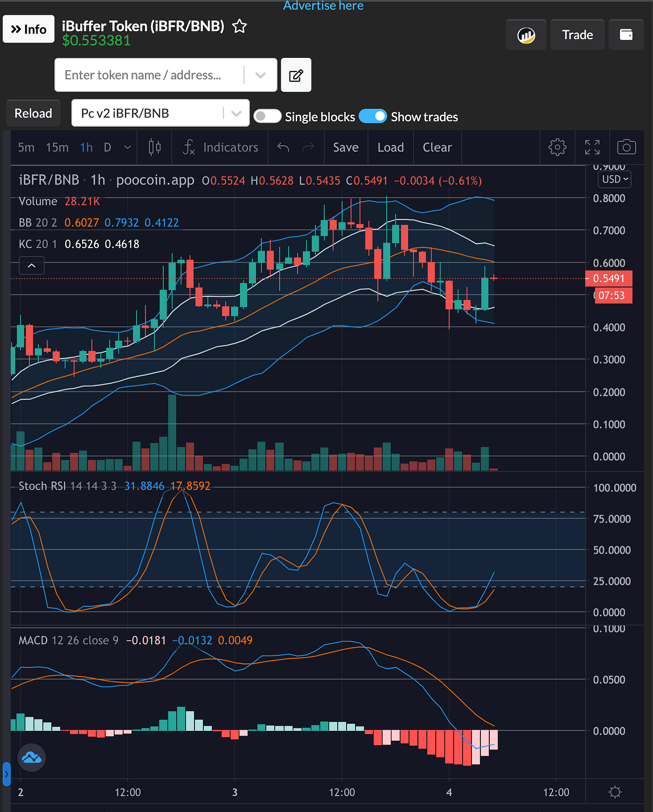Select the BB 20 2 indicator label
Viewport: 653px width, 812px height.
pyautogui.click(x=38, y=223)
